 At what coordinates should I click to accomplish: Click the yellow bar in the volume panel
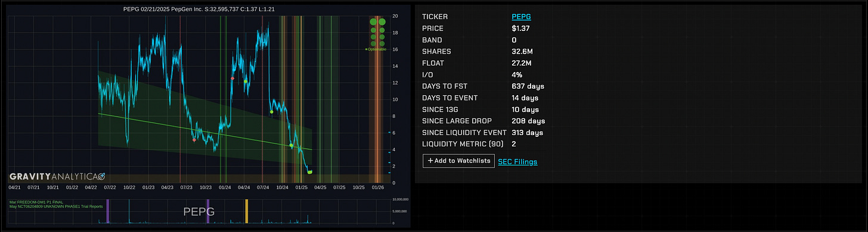[247, 211]
